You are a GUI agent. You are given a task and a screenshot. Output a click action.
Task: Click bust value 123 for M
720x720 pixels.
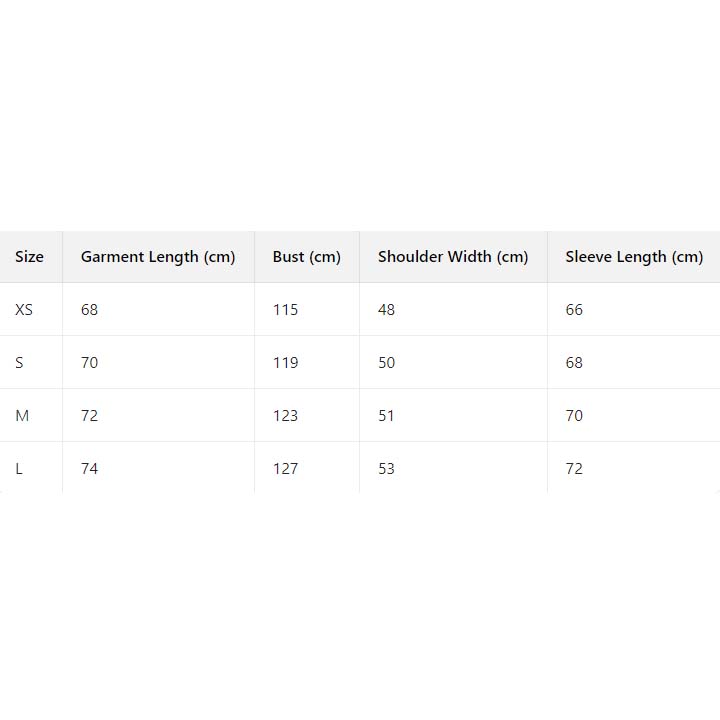tap(285, 416)
